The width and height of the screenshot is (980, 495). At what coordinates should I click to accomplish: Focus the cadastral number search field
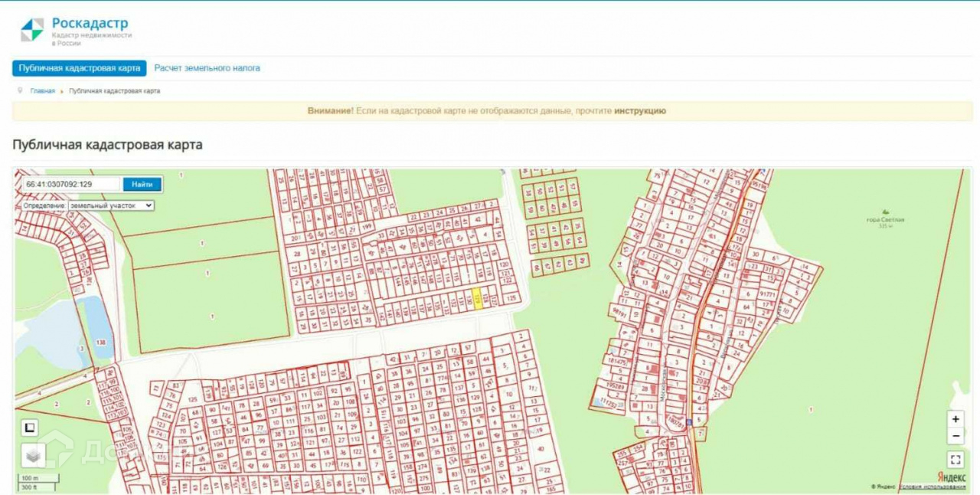click(x=71, y=184)
